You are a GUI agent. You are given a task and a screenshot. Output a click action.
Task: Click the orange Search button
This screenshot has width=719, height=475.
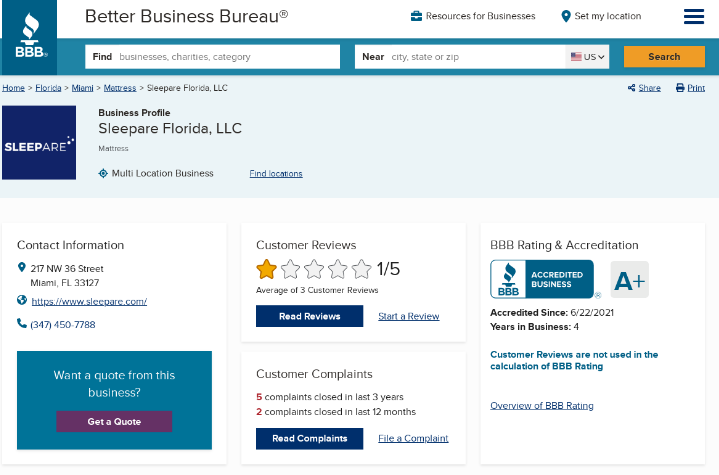(664, 57)
